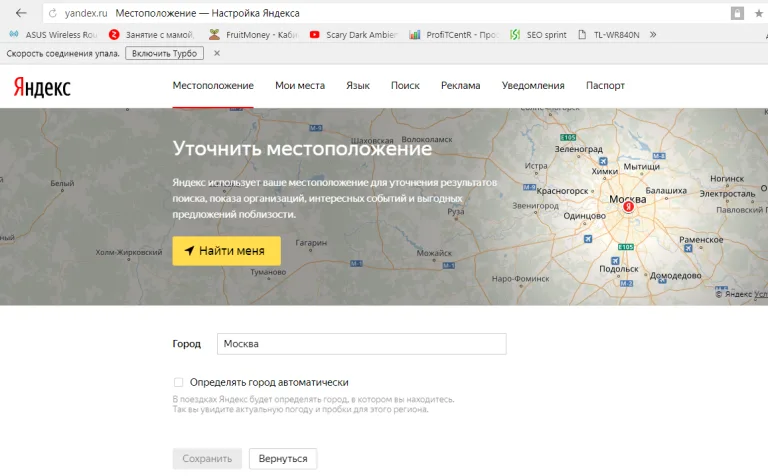
Task: Click the Ногинск label on the map
Action: pyautogui.click(x=727, y=179)
